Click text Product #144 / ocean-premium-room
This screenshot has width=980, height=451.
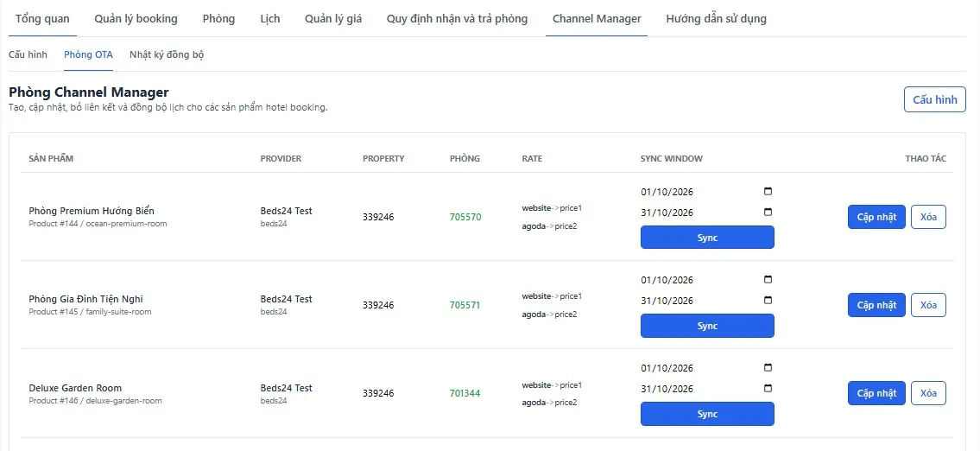pos(98,223)
